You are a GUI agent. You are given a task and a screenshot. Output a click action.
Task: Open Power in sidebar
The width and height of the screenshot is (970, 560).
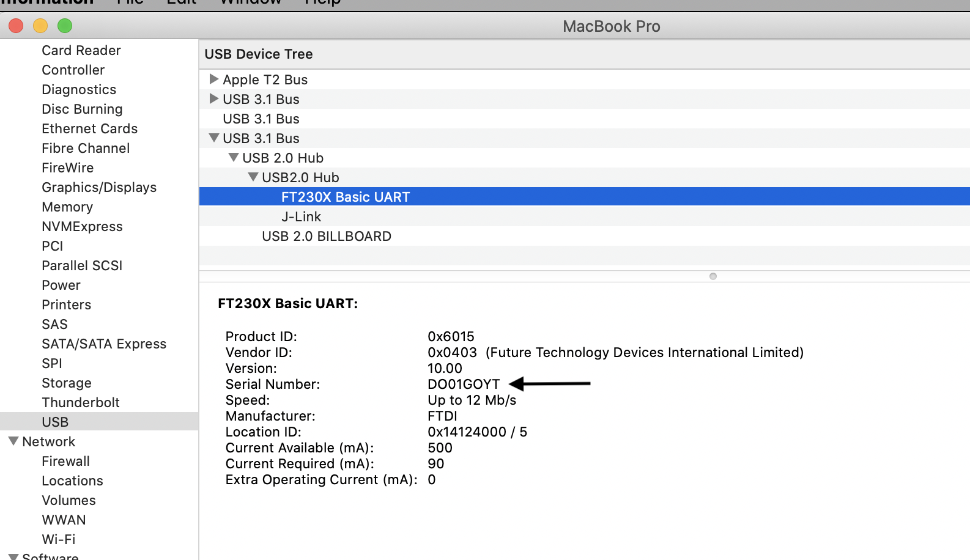(x=61, y=285)
